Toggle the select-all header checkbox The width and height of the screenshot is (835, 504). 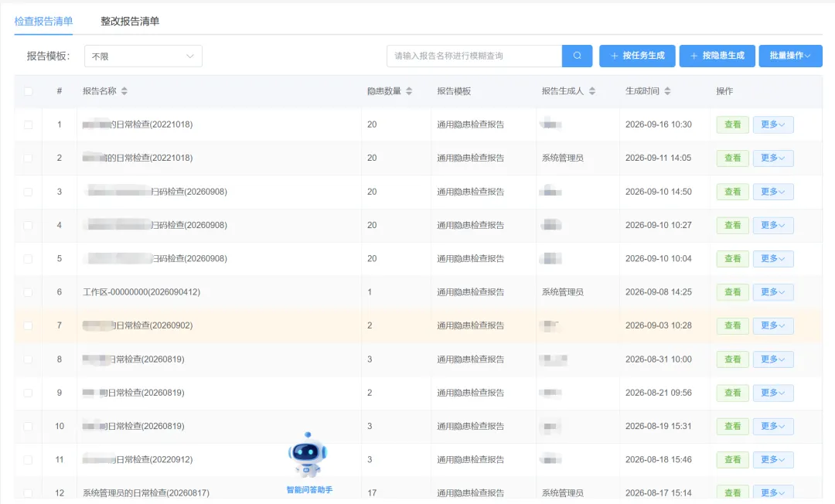pyautogui.click(x=29, y=91)
